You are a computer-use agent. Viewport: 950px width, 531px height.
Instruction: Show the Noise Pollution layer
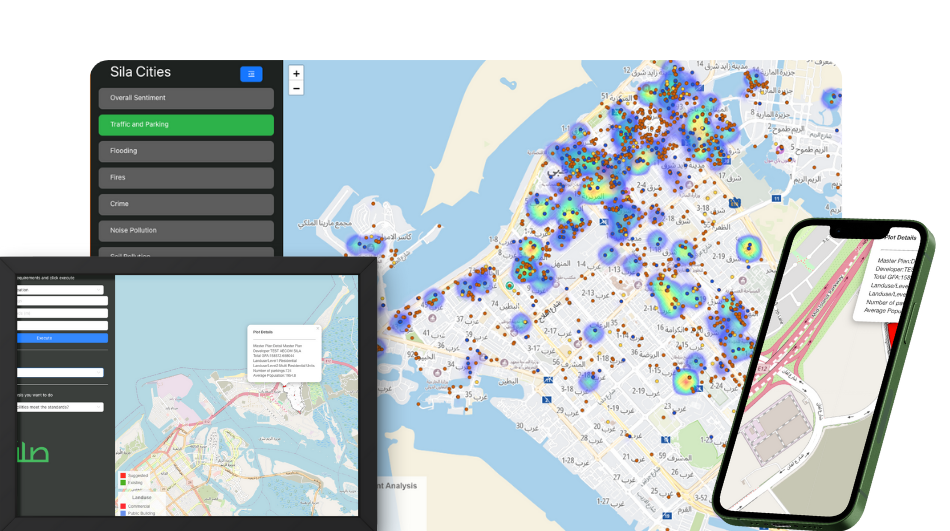pos(186,231)
